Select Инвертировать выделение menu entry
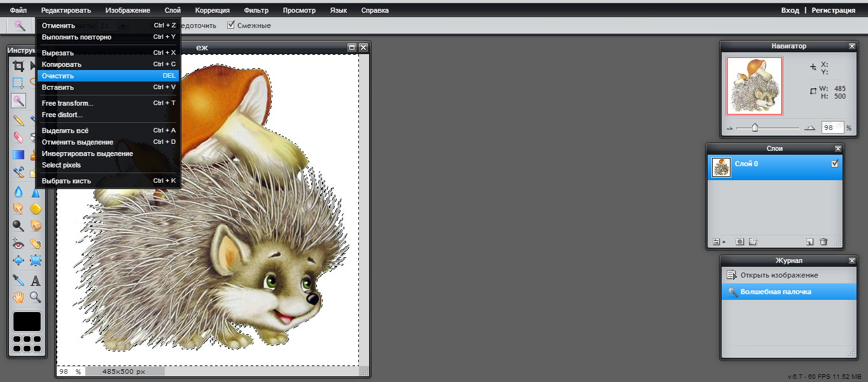 pos(87,153)
